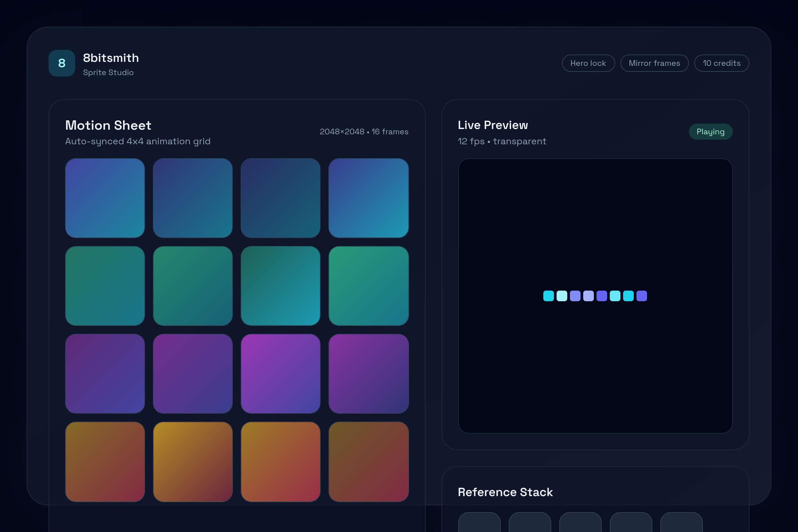Click the Playing status badge to pause preview

click(x=711, y=132)
